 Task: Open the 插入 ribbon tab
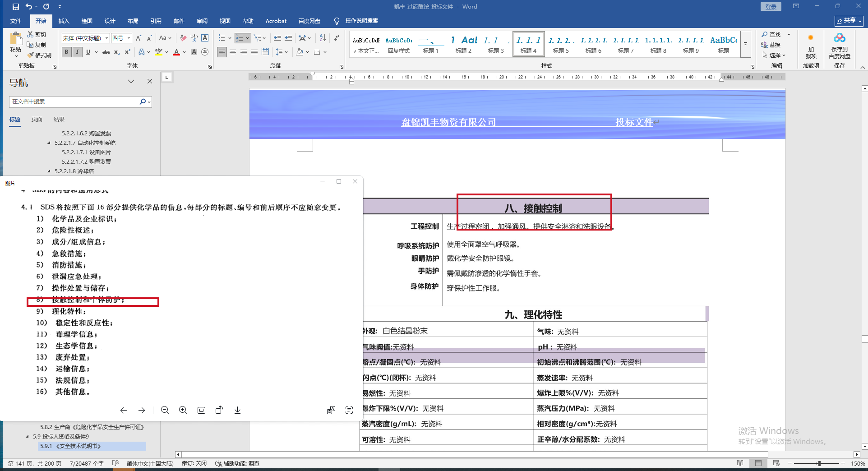pyautogui.click(x=64, y=21)
